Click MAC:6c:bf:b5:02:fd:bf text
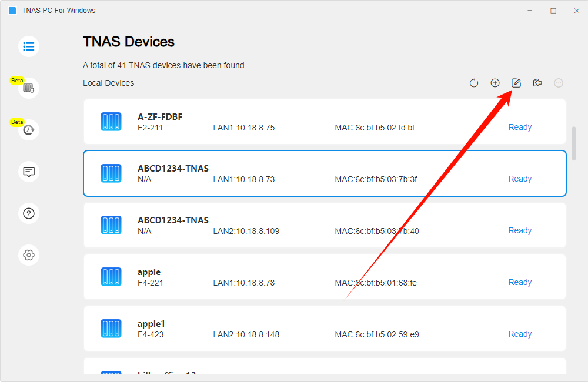This screenshot has height=382, width=588. pyautogui.click(x=375, y=128)
